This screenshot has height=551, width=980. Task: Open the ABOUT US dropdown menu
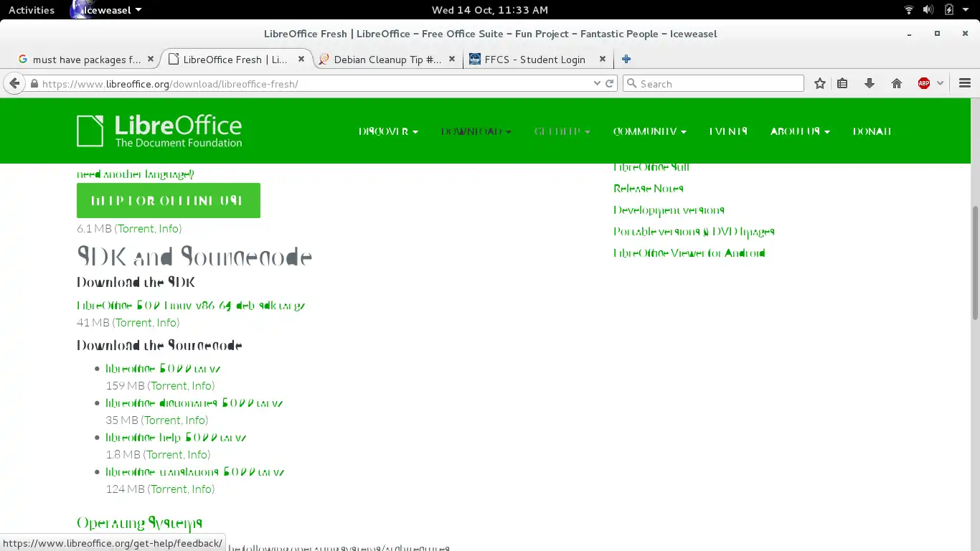(x=800, y=131)
